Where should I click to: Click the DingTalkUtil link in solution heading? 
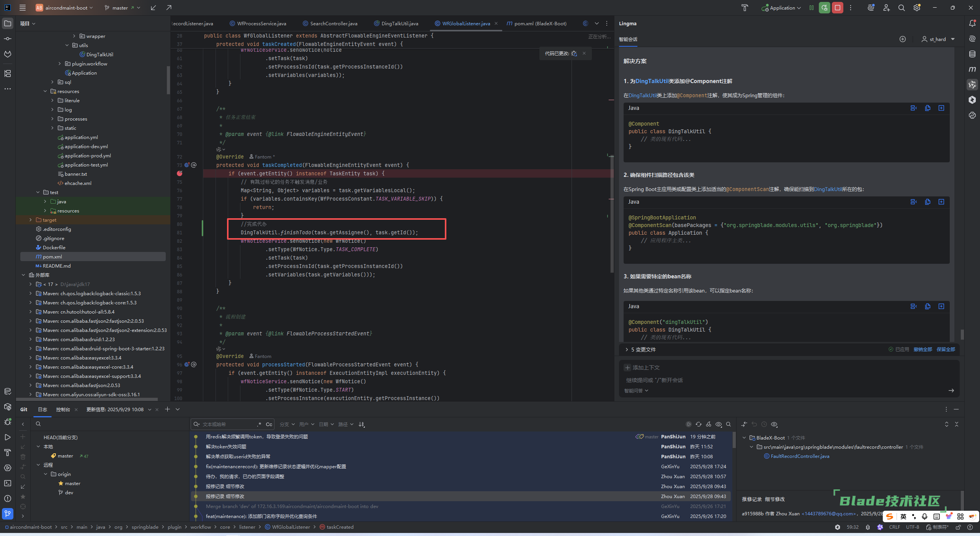652,81
